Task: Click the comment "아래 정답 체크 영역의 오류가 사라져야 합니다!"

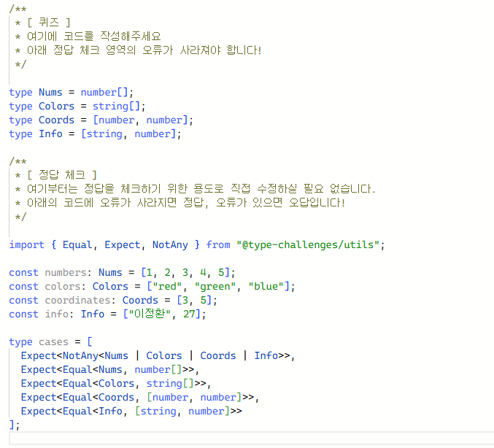Action: (144, 50)
